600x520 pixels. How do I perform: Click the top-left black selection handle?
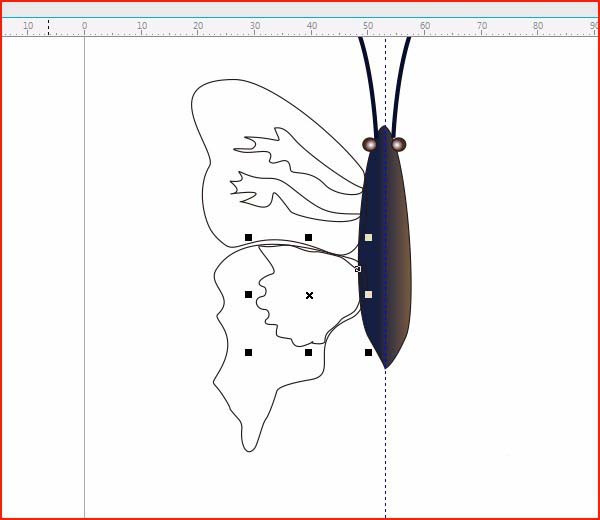click(x=248, y=238)
